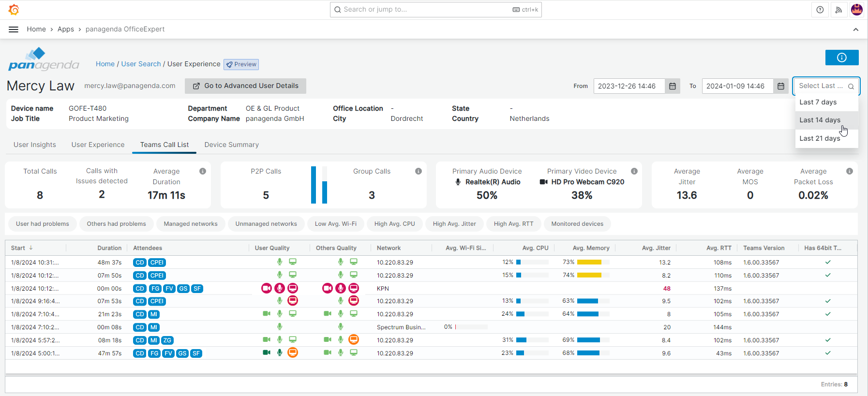This screenshot has height=396, width=868.
Task: Sort by Avg. Jitter column header
Action: coord(656,248)
